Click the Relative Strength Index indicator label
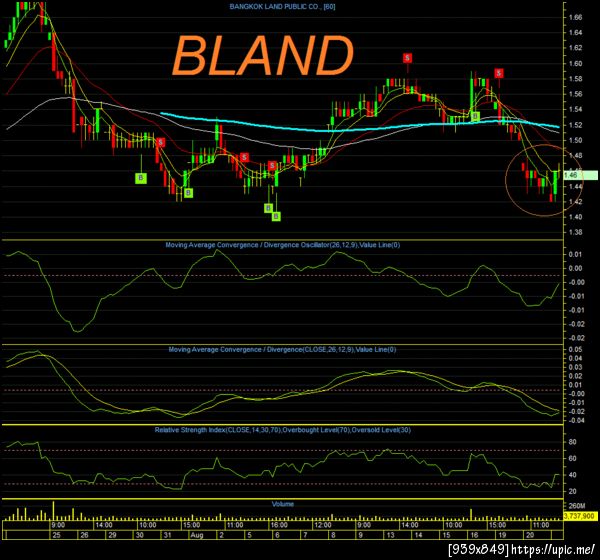The image size is (600, 560). click(x=282, y=430)
